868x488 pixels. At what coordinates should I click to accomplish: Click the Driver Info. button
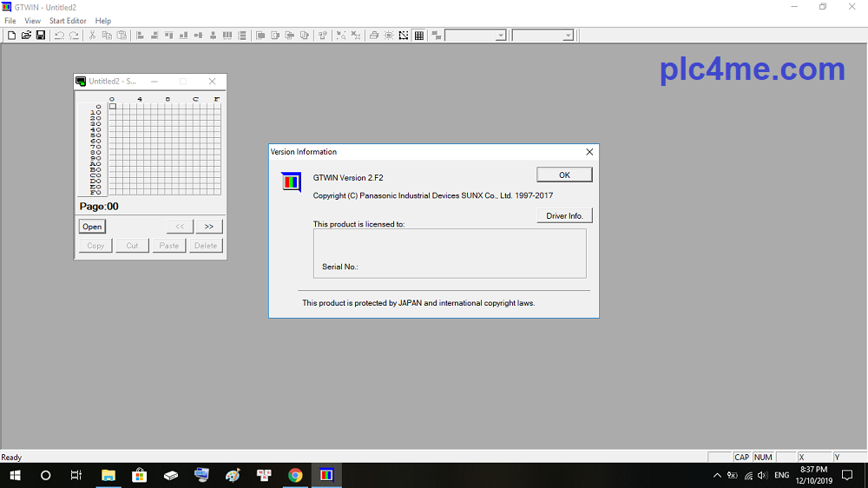pos(564,215)
